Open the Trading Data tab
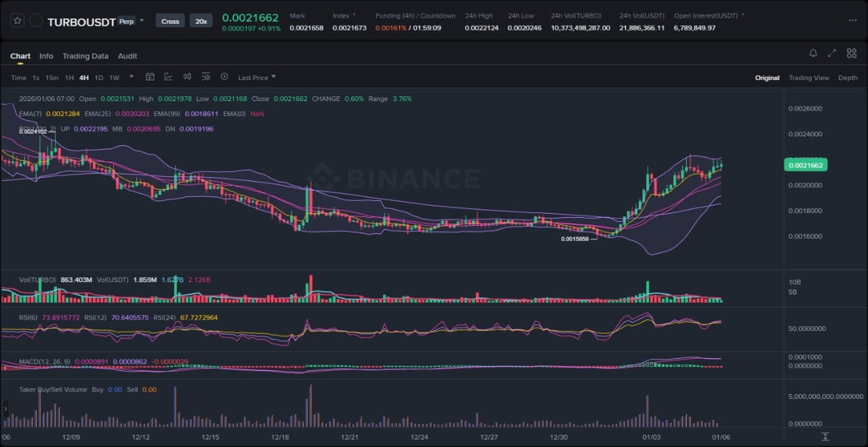 coord(85,56)
